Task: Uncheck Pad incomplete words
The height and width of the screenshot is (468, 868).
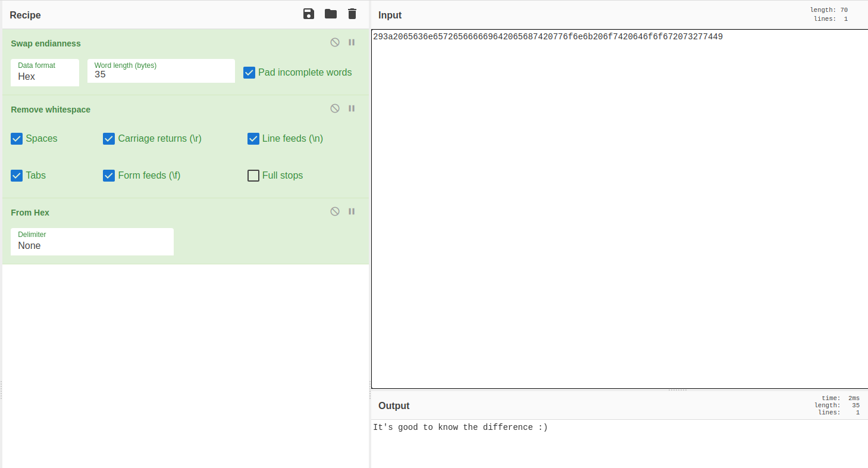Action: tap(249, 73)
